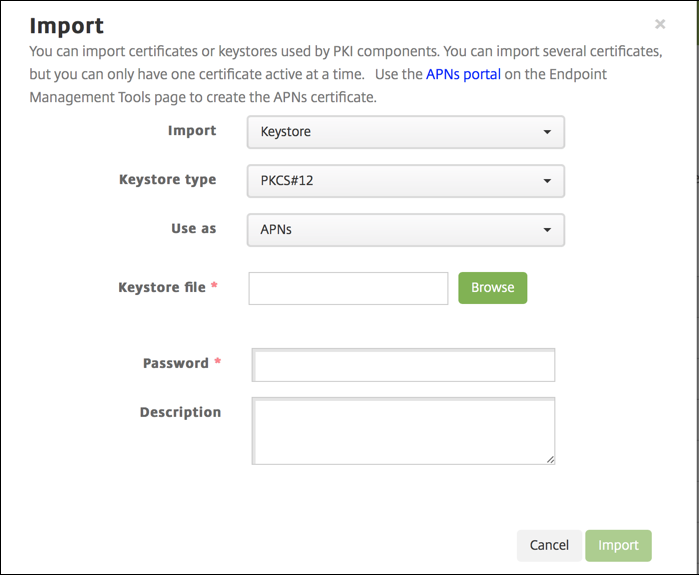Viewport: 699px width, 575px height.
Task: Click the Description field label
Action: [x=180, y=412]
